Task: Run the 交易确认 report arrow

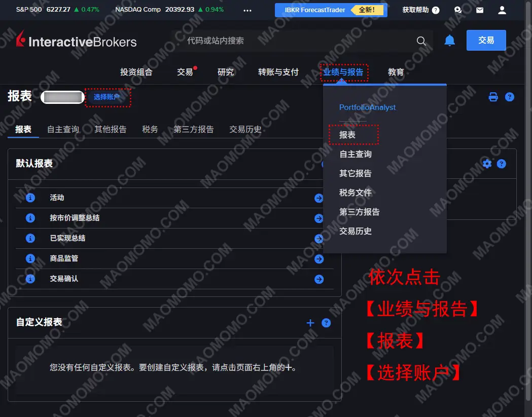Action: coord(319,279)
